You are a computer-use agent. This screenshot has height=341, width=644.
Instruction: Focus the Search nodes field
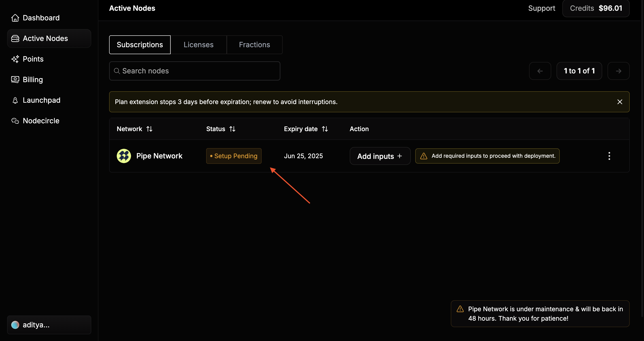[x=195, y=71]
